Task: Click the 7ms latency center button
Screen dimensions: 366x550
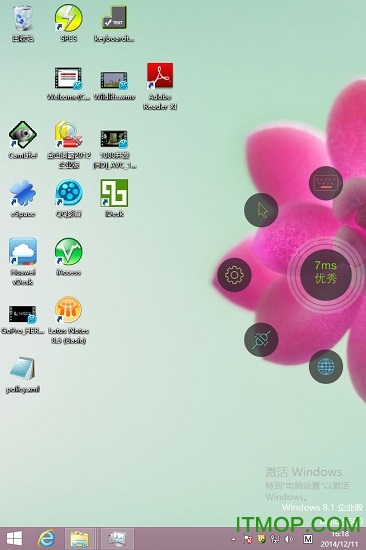Action: [326, 275]
